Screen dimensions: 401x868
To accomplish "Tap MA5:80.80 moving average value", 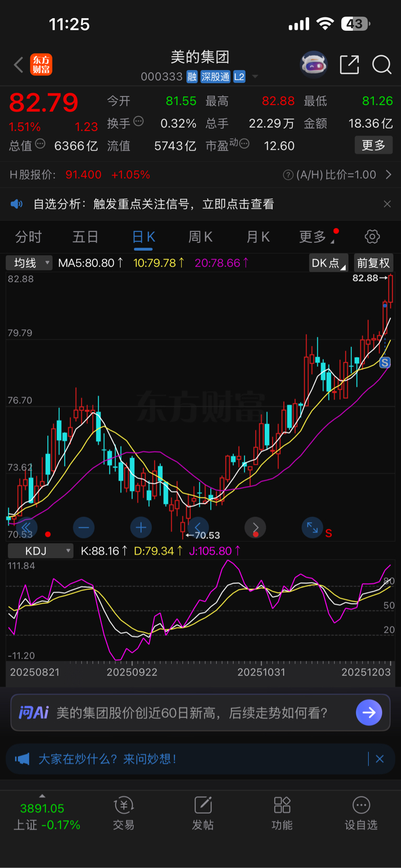I will [90, 263].
